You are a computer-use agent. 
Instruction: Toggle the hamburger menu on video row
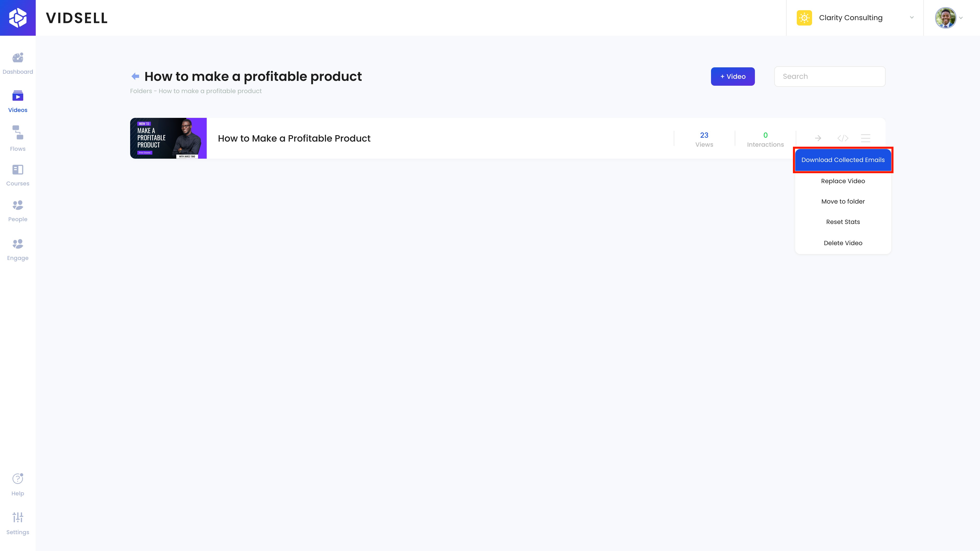(865, 138)
